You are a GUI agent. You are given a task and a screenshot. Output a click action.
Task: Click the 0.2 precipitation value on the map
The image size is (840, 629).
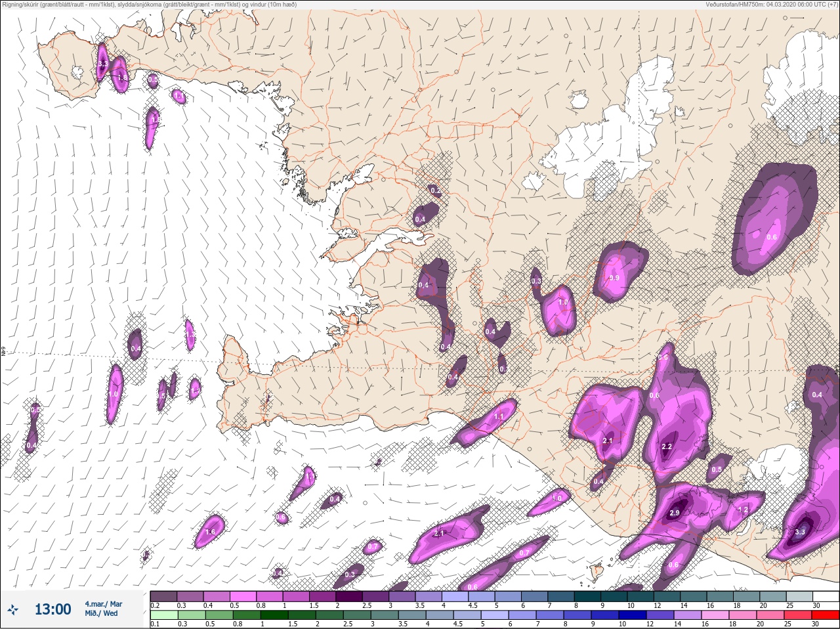click(434, 191)
